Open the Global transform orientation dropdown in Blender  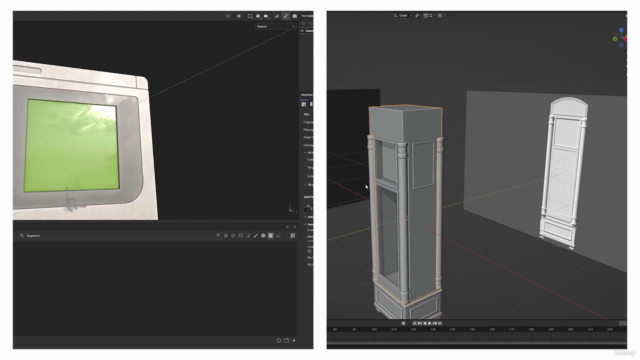(403, 16)
